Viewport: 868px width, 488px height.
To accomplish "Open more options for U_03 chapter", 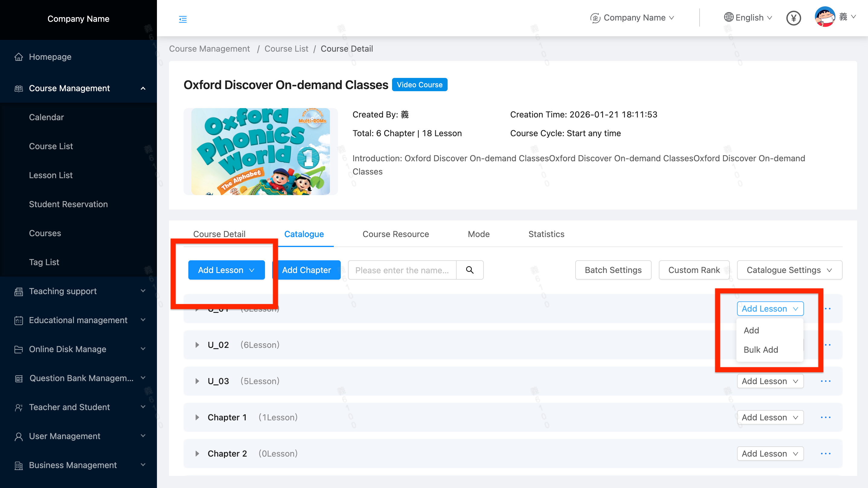I will coord(825,381).
